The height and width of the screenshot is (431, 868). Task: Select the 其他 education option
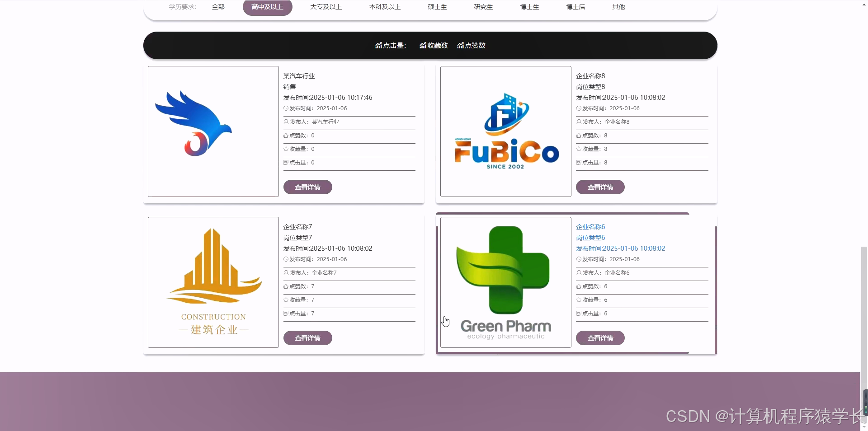point(618,7)
